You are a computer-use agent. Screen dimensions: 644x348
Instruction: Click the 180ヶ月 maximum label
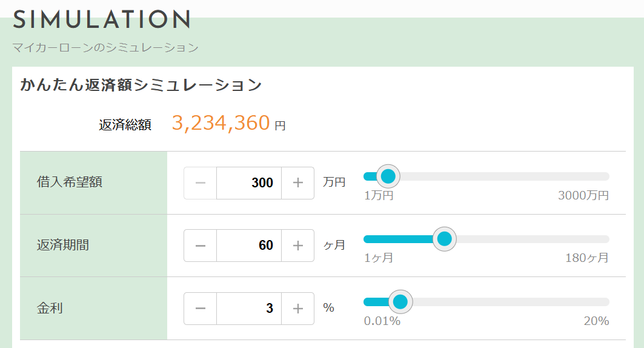(586, 258)
